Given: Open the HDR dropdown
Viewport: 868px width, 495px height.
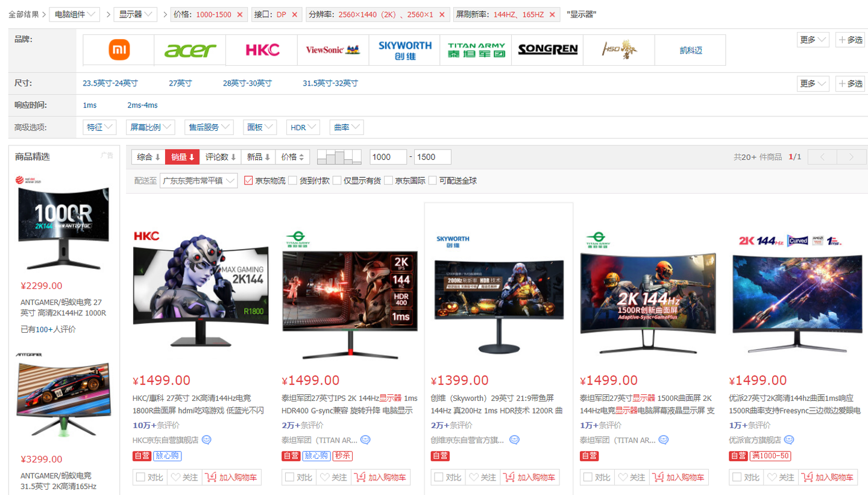Looking at the screenshot, I should 303,127.
